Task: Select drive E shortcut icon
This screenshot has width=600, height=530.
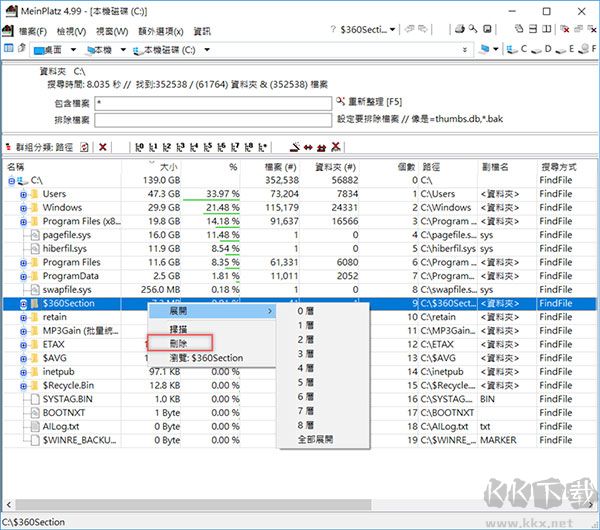Action: click(x=563, y=48)
